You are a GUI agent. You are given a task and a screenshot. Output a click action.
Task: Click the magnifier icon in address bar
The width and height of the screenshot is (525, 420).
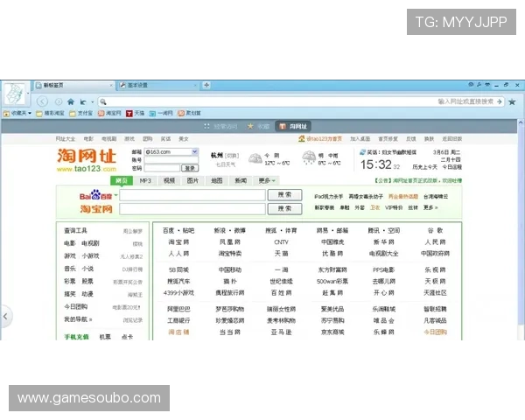click(x=103, y=101)
